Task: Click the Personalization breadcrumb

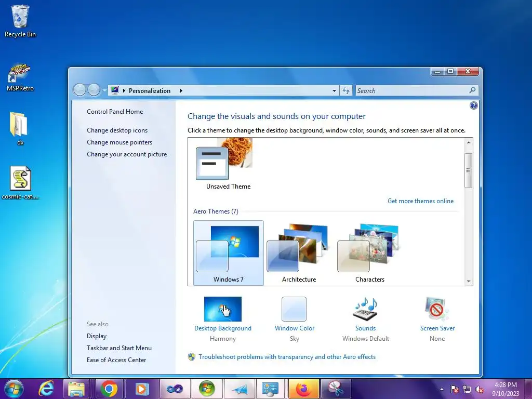Action: 150,90
